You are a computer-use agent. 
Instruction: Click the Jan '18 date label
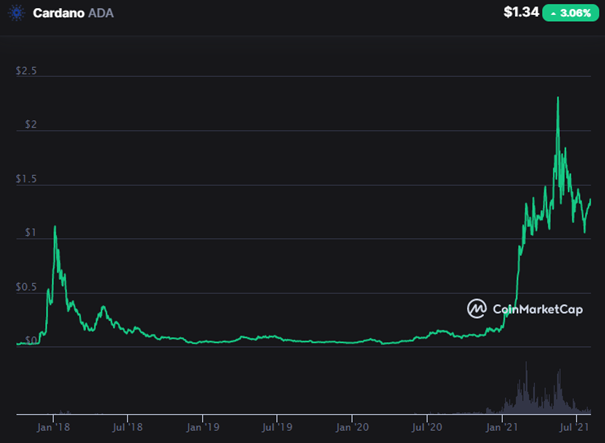tap(54, 427)
